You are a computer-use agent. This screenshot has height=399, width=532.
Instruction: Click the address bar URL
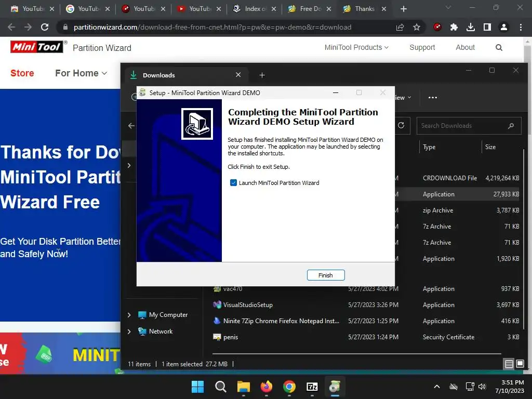212,27
